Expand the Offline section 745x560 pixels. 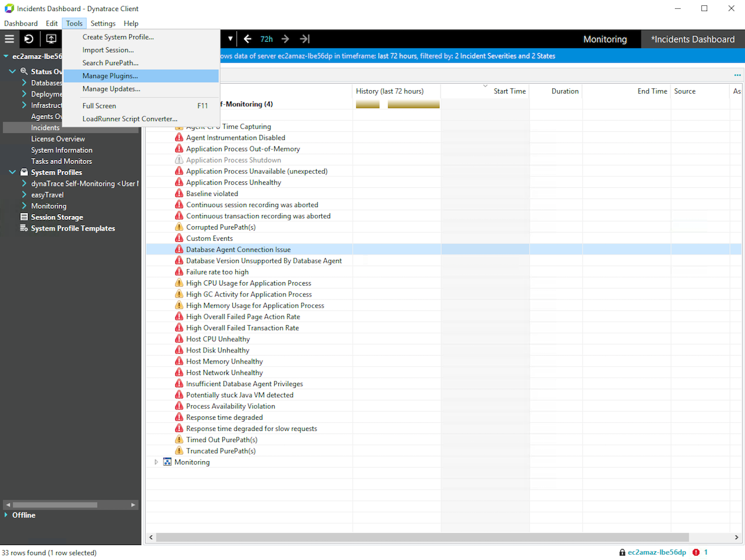click(x=6, y=515)
